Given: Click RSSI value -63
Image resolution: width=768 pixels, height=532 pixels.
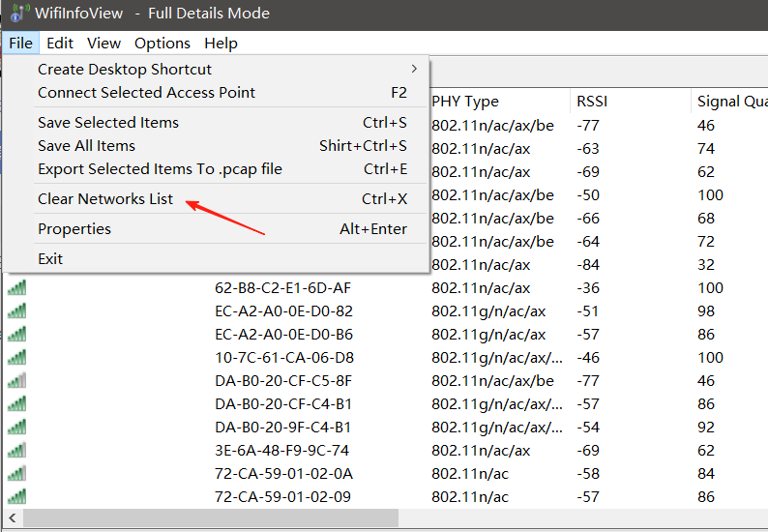Looking at the screenshot, I should click(x=588, y=148).
